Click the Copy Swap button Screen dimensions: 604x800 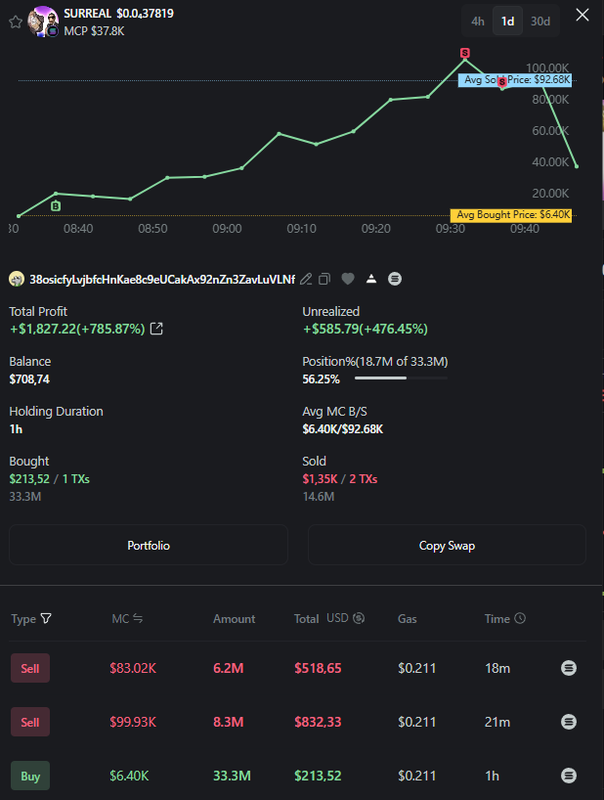pyautogui.click(x=446, y=546)
